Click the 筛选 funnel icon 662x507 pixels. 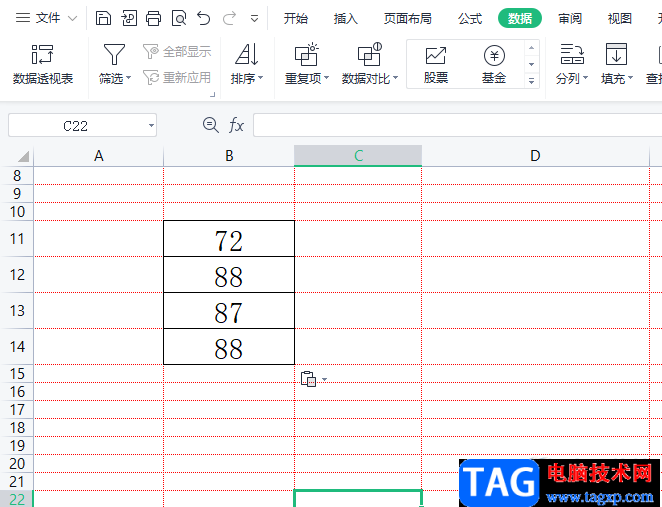pos(114,55)
